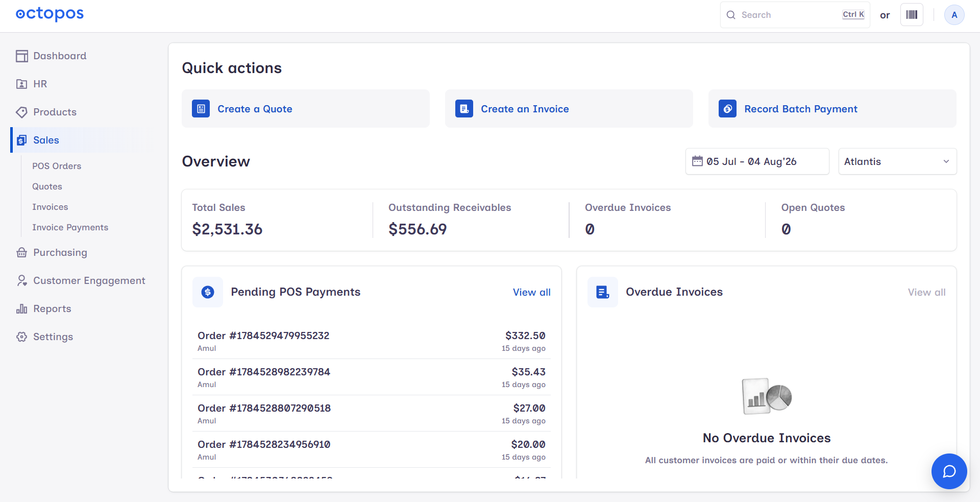Open Order #1784529479955232
The width and height of the screenshot is (980, 502).
[x=372, y=341]
